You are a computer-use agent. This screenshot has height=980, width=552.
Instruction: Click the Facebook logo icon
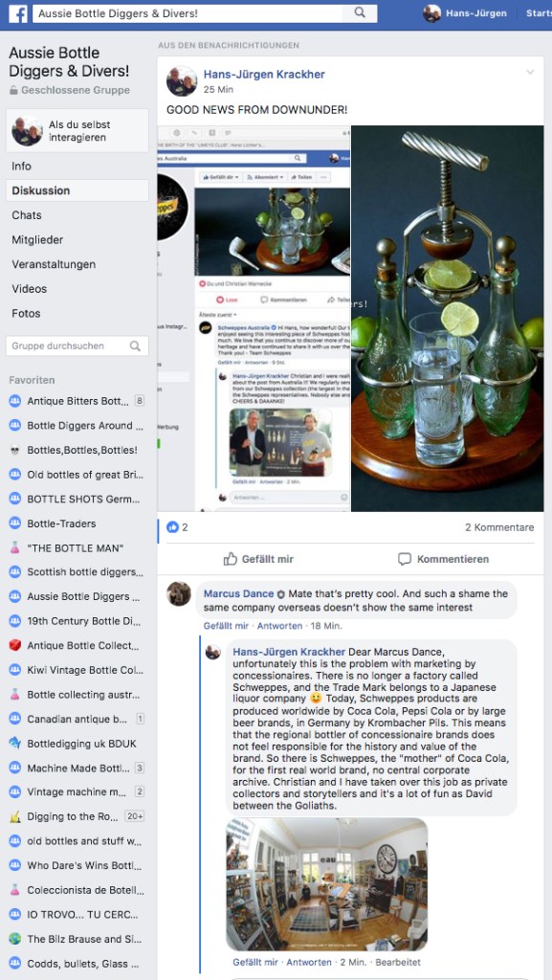coord(17,13)
